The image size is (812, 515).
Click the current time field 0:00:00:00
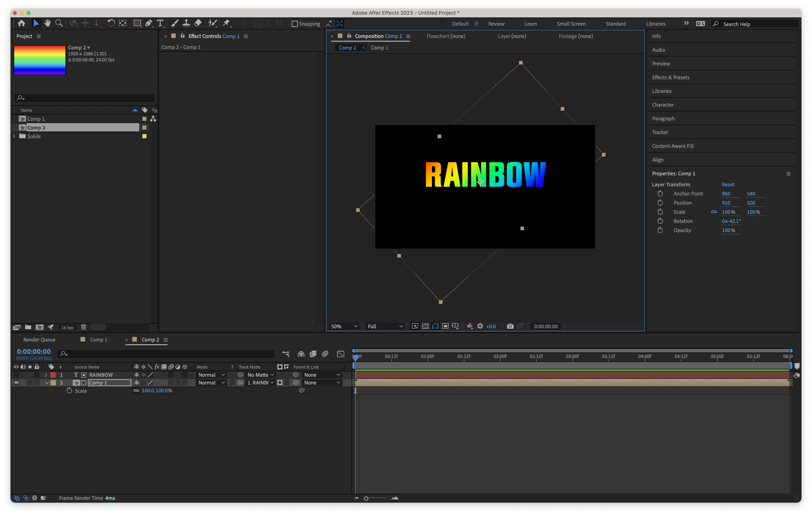pos(33,351)
